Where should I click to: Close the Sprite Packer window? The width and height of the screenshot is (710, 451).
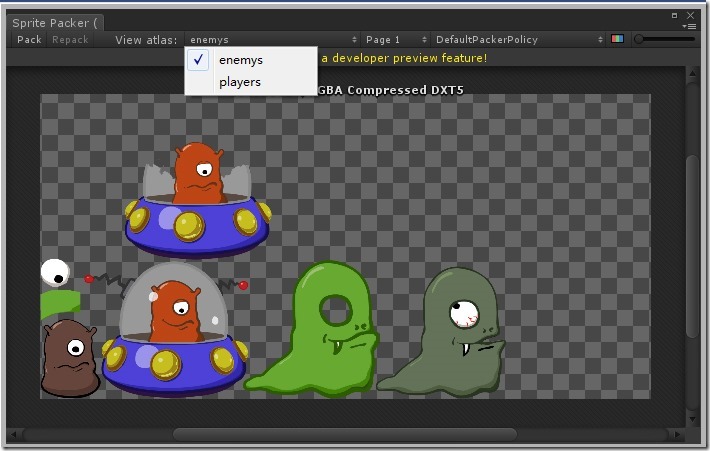[x=691, y=15]
